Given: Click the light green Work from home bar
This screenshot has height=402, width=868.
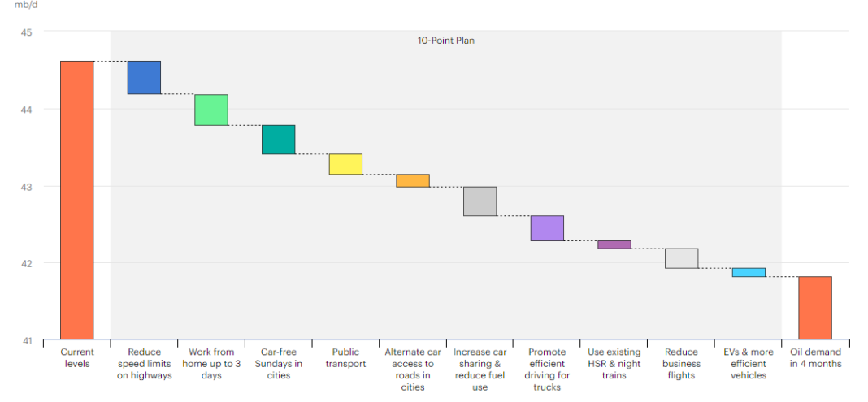Looking at the screenshot, I should 210,110.
